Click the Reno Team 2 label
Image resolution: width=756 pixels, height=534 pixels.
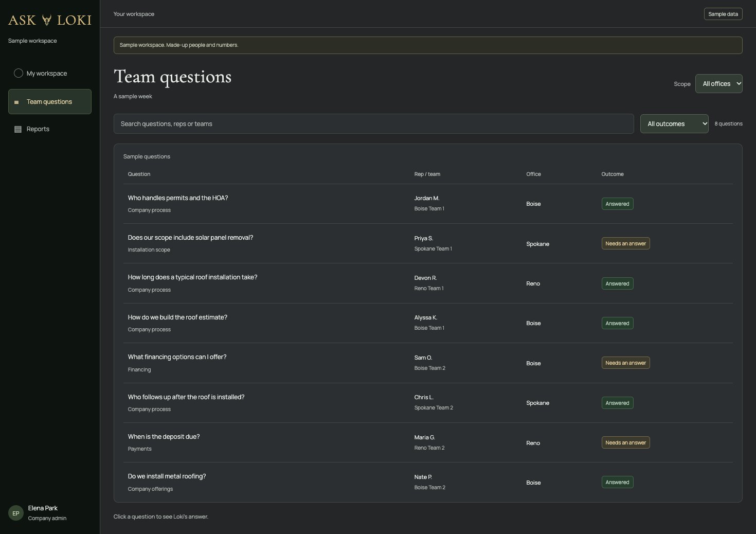(x=429, y=448)
